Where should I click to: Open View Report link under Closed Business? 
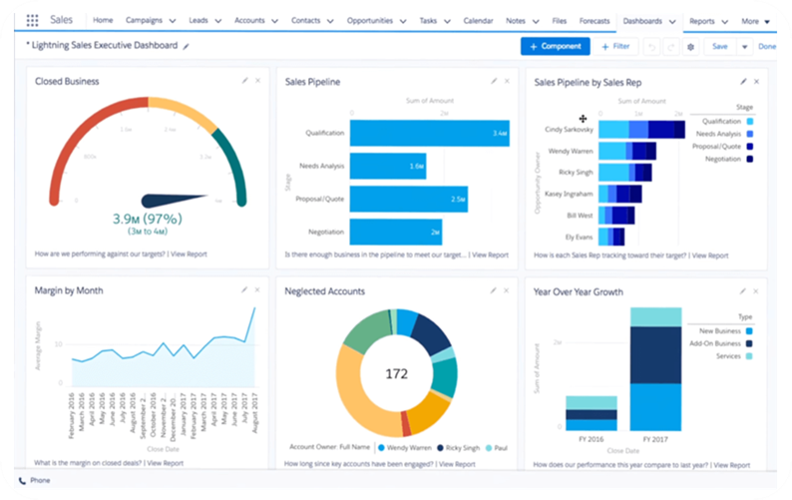click(x=189, y=254)
